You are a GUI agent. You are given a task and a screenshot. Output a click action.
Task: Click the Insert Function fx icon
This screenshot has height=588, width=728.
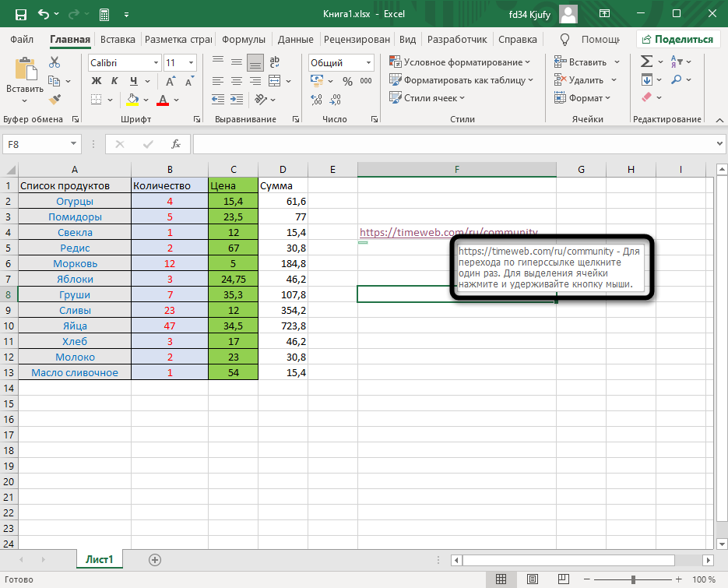pyautogui.click(x=176, y=144)
